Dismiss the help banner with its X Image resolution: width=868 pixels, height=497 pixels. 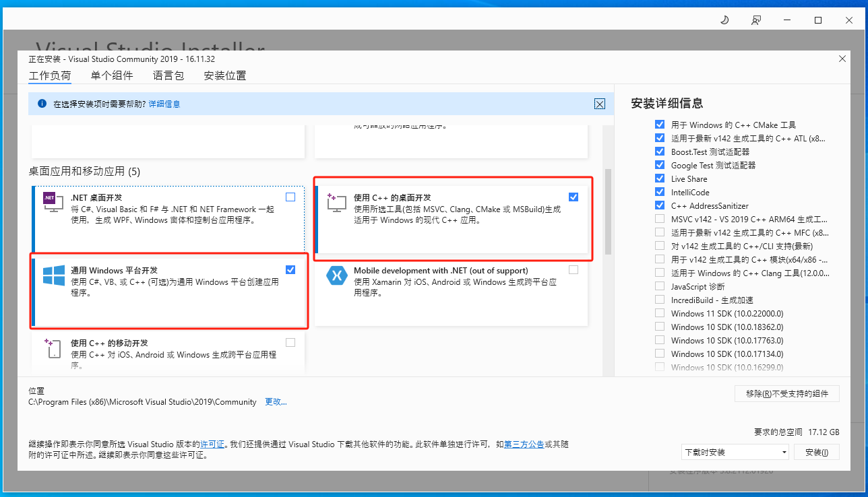point(599,104)
